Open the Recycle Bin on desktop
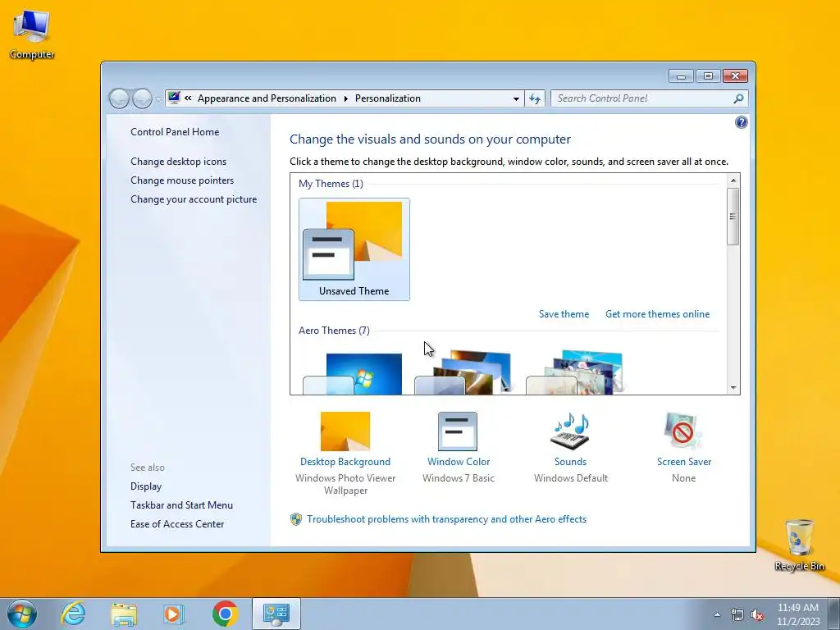Viewport: 840px width, 630px height. click(799, 545)
